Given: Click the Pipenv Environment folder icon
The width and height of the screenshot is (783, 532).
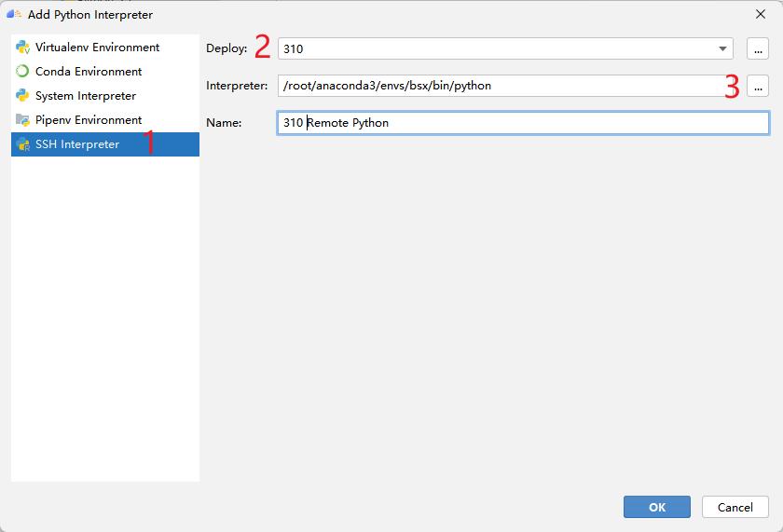Looking at the screenshot, I should 22,120.
